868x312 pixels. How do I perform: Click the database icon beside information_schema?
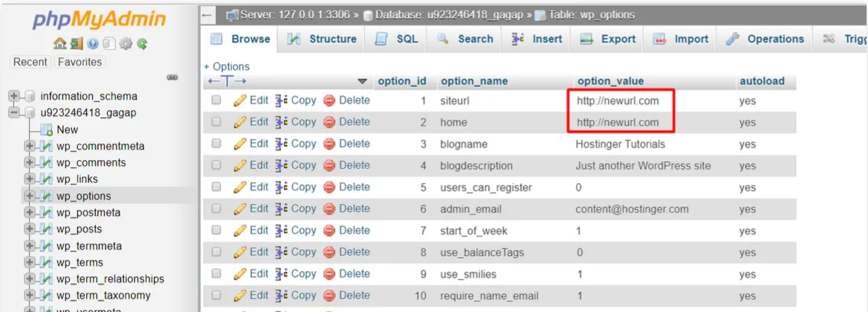point(29,97)
